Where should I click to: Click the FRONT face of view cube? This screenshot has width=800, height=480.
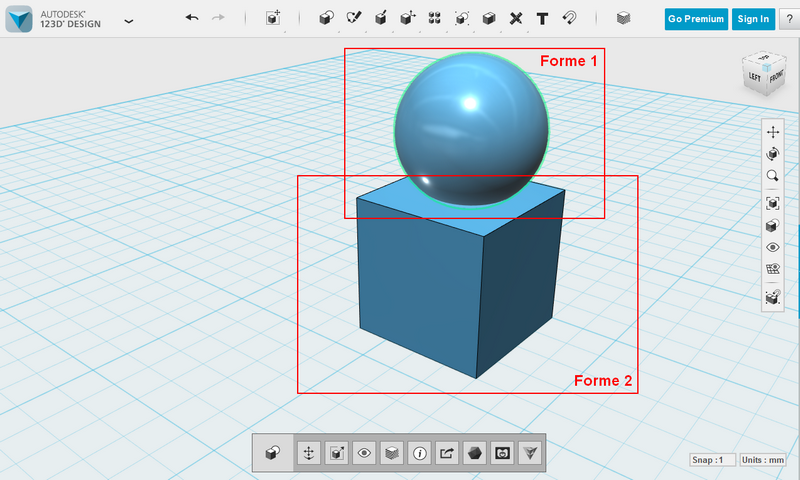click(x=776, y=77)
